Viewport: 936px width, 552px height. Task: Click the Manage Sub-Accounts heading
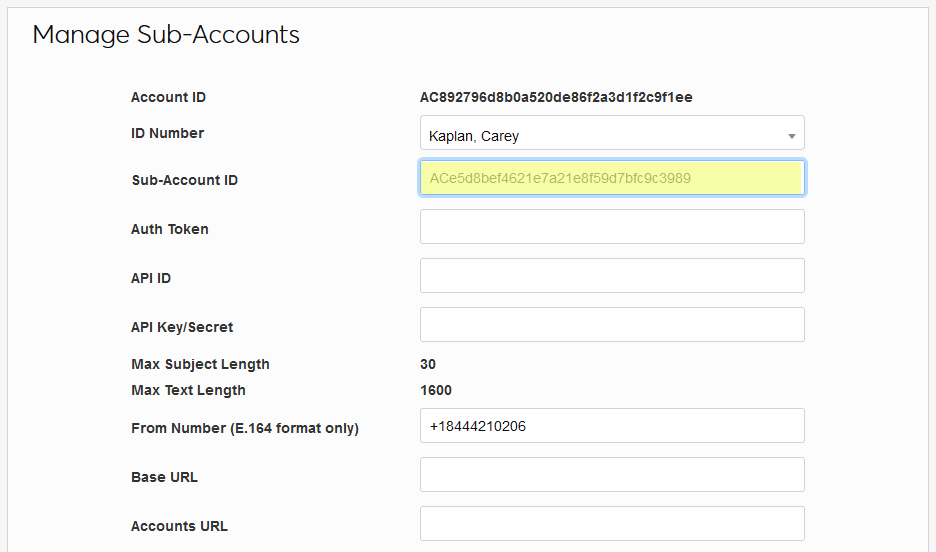(x=166, y=35)
